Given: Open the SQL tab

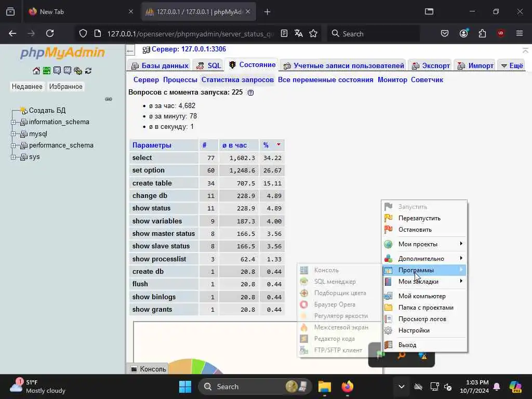Looking at the screenshot, I should coord(209,65).
